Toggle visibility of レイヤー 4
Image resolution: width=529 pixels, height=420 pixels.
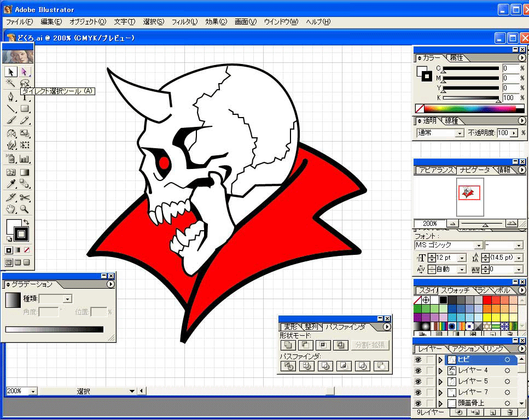pos(418,371)
